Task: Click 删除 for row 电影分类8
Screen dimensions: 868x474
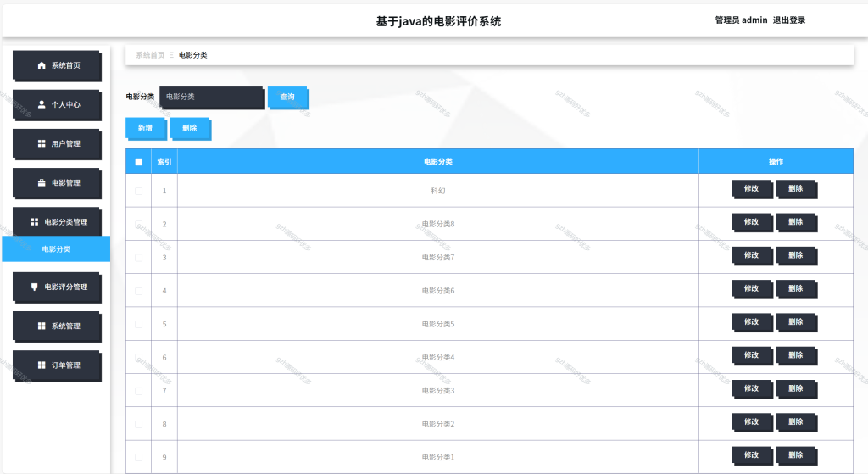Action: (796, 222)
